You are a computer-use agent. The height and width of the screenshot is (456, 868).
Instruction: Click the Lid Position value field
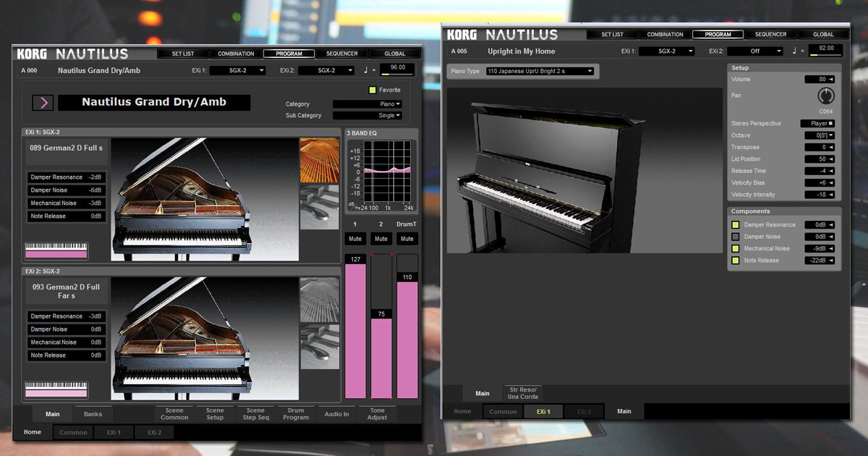[x=820, y=159]
